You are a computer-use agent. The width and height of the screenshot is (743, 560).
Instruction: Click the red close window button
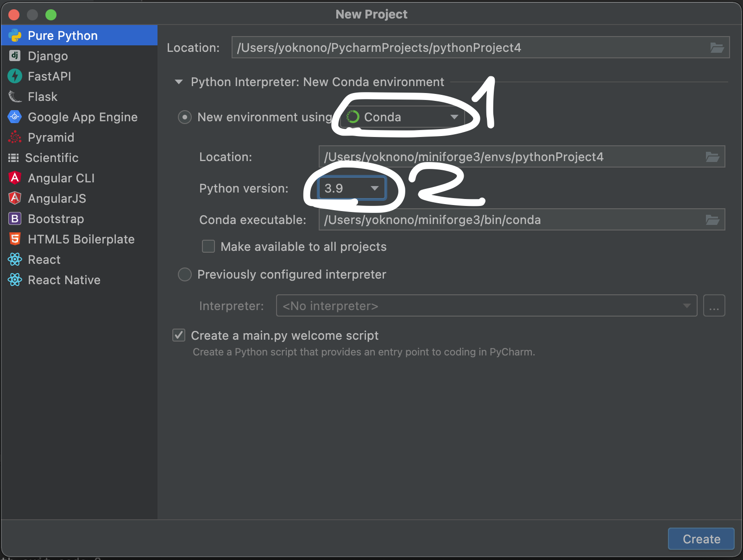point(14,15)
